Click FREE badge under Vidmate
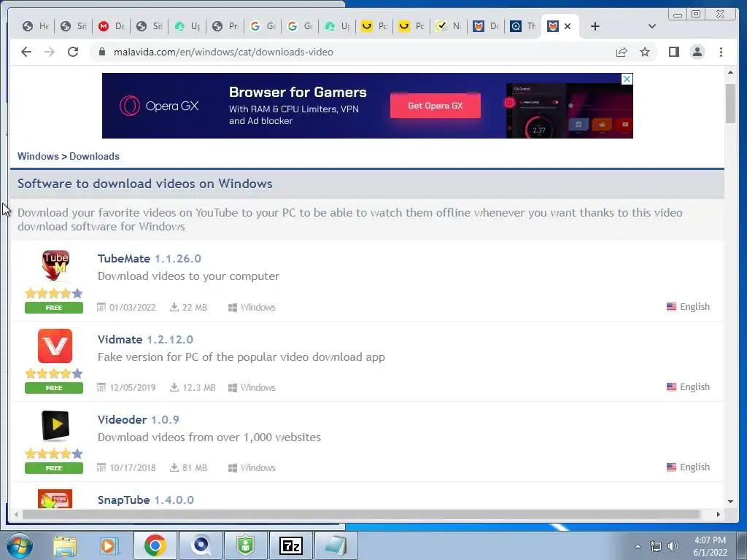Screen dimensions: 747x560 coord(54,388)
